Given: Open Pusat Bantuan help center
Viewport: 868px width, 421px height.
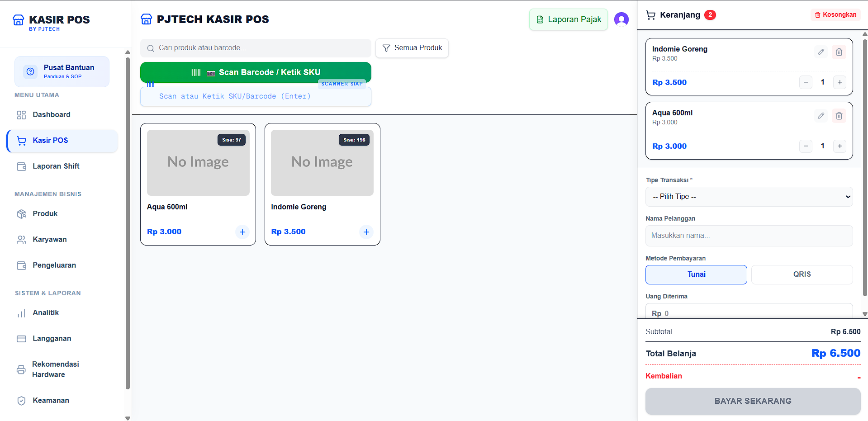Looking at the screenshot, I should [x=62, y=71].
